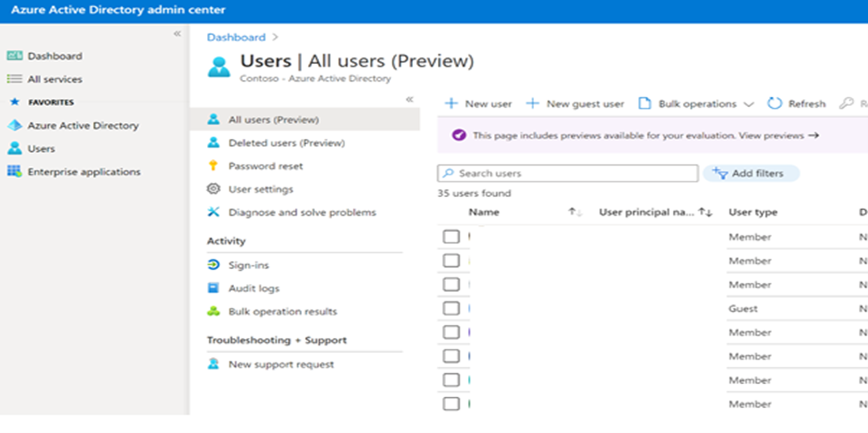Click the Users person icon in sidebar
868x433 pixels.
15,148
